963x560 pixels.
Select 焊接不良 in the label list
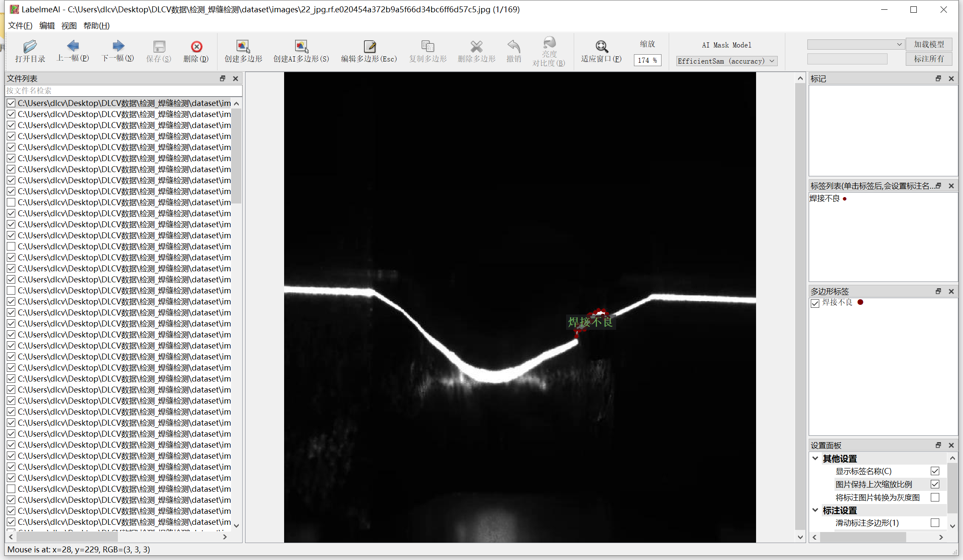point(825,198)
